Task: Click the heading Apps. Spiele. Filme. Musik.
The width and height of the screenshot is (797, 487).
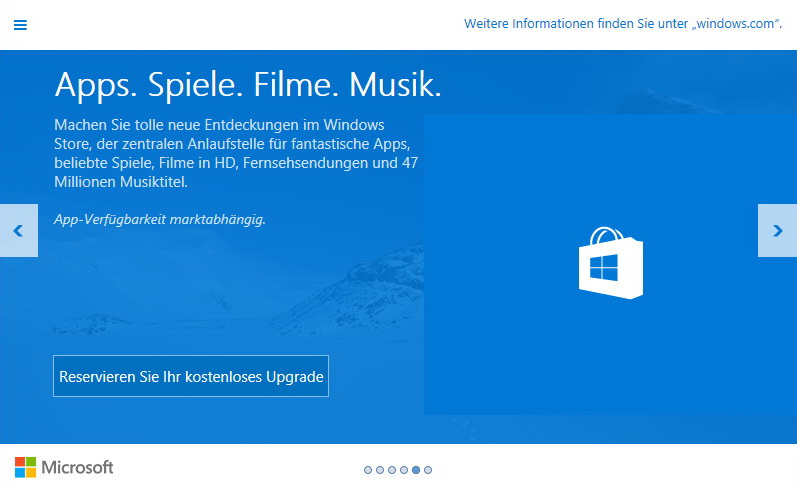Action: coord(248,84)
